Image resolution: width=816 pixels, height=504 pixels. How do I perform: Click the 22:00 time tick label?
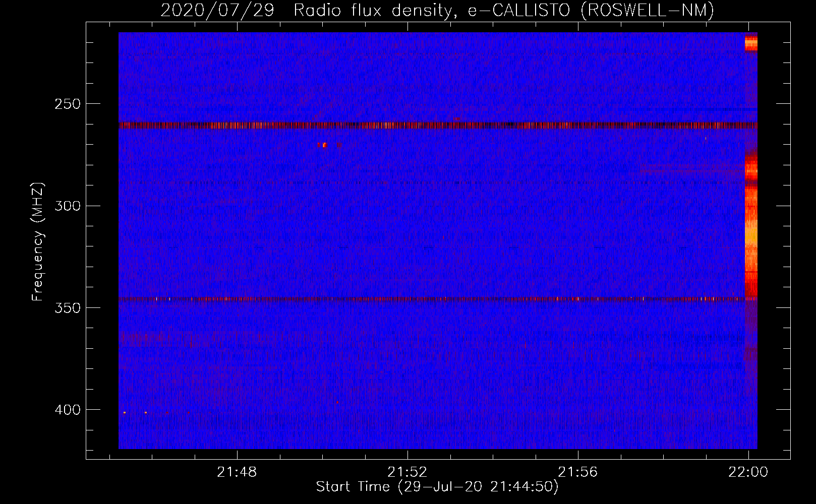pos(748,472)
